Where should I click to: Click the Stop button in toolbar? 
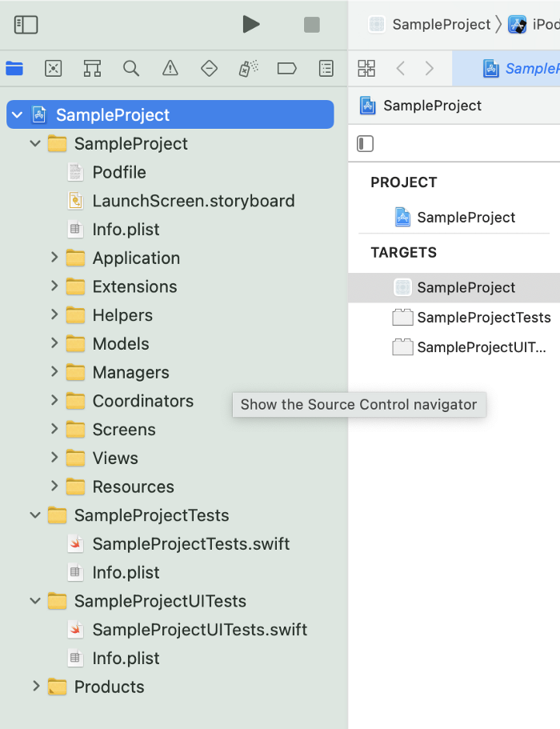tap(312, 25)
